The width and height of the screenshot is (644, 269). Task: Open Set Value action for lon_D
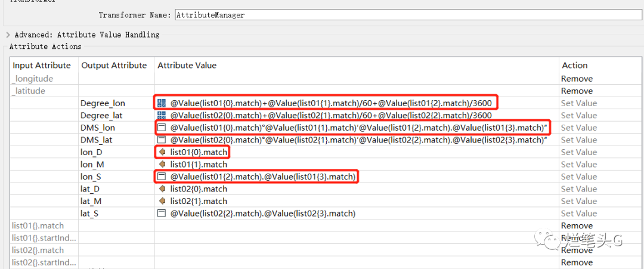[x=578, y=152]
